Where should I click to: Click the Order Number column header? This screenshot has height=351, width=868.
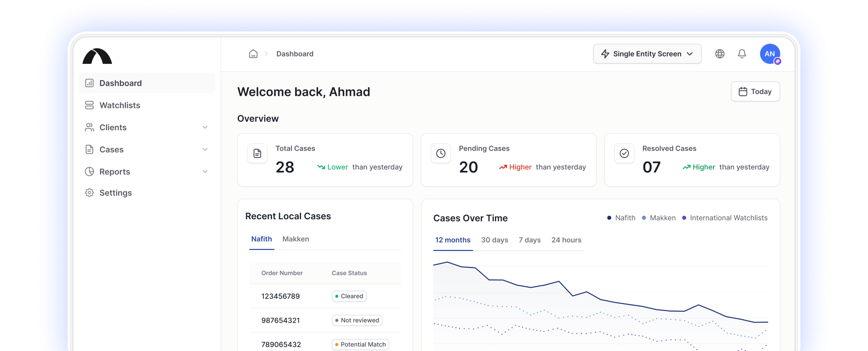pyautogui.click(x=282, y=273)
